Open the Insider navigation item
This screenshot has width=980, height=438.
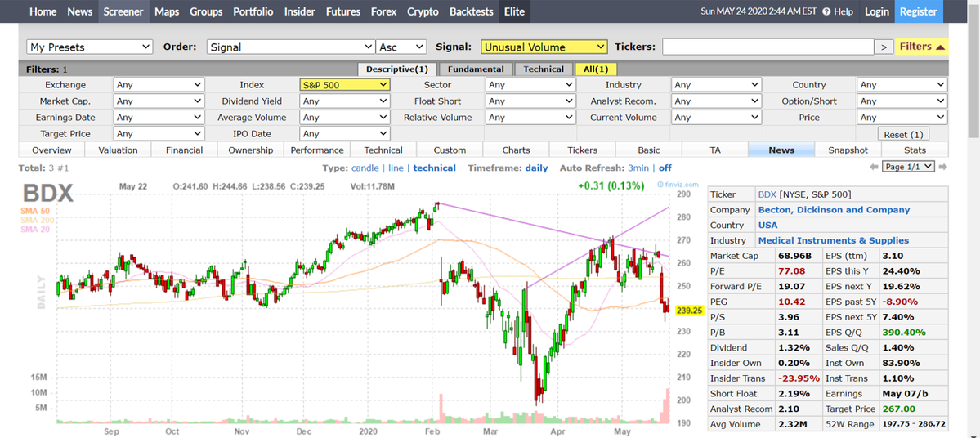click(x=299, y=11)
